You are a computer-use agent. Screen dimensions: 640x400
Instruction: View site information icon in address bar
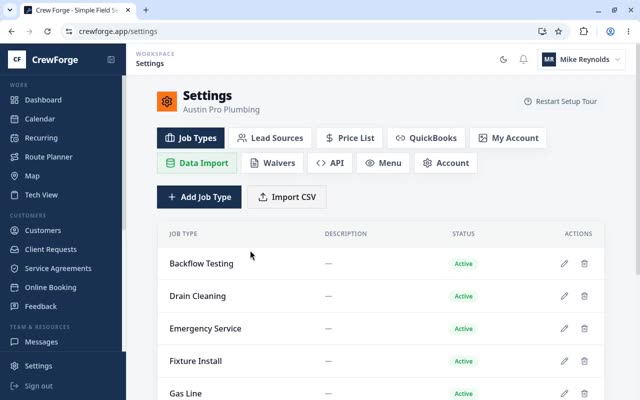69,31
